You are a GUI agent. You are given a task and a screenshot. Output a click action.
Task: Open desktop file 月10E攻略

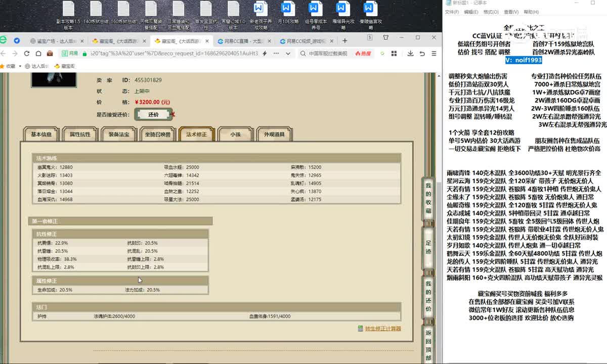(x=286, y=14)
